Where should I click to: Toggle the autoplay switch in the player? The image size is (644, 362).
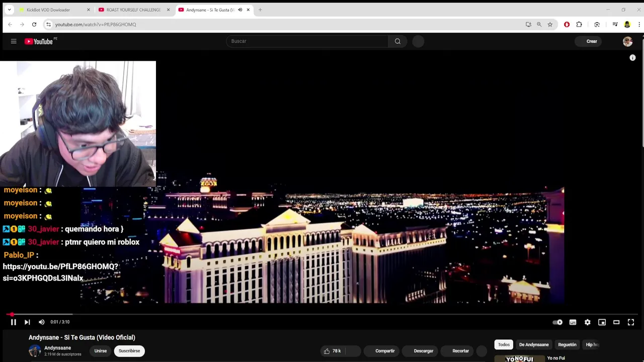click(x=557, y=322)
